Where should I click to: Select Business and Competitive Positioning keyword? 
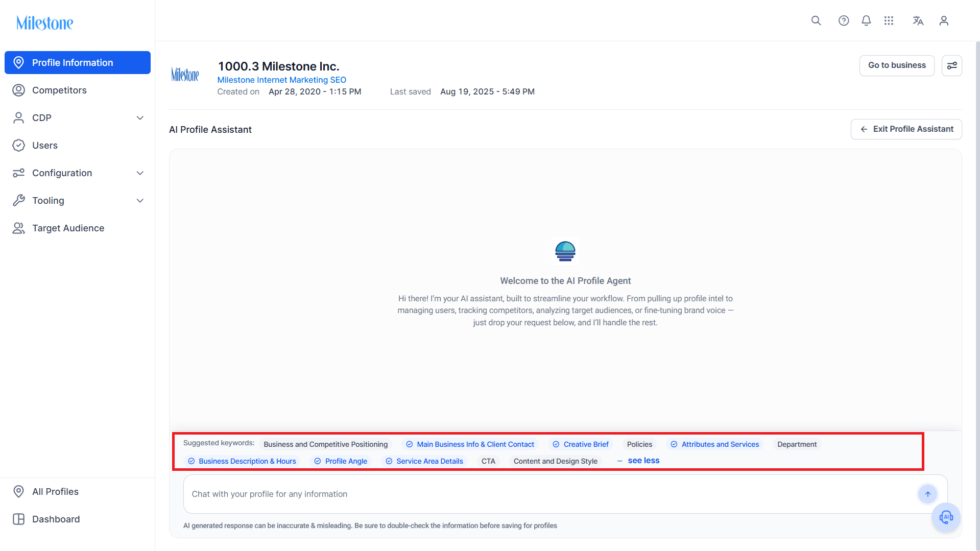(x=326, y=444)
